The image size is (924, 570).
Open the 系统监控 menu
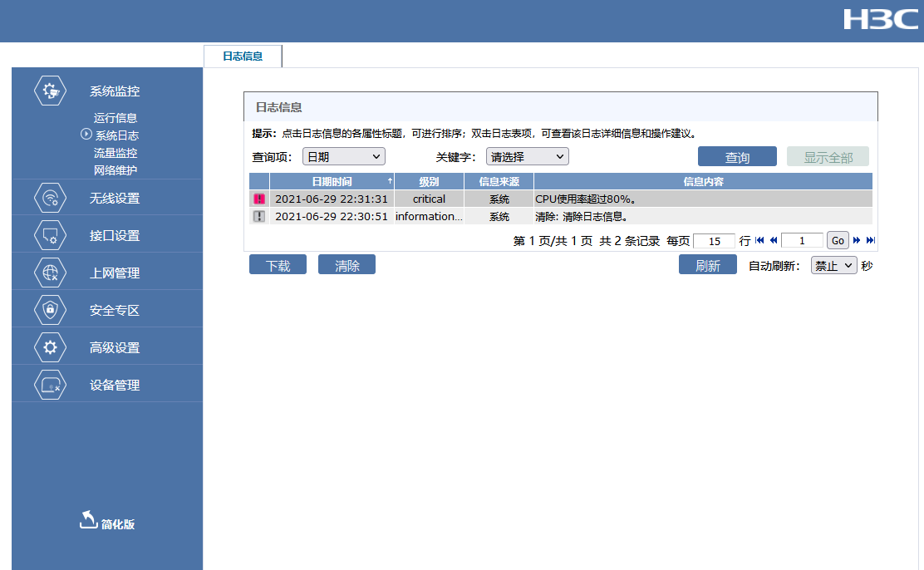(x=115, y=91)
